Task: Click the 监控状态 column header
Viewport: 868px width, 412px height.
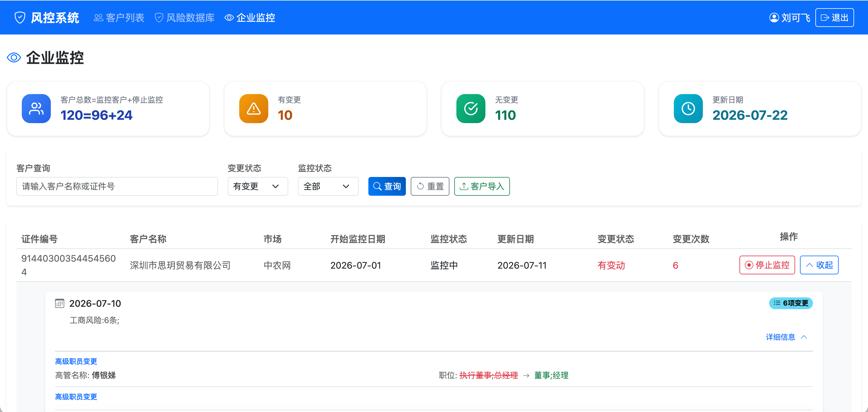Action: click(449, 239)
